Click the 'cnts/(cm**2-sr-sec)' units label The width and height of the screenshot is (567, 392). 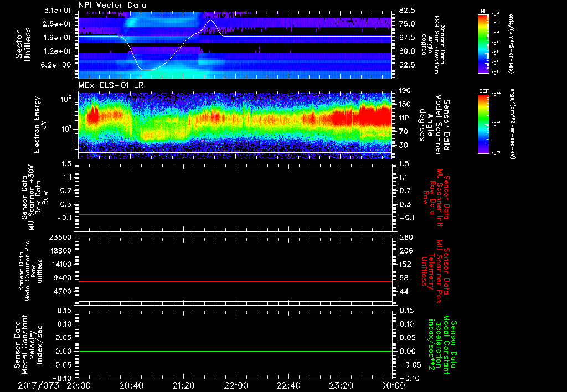511,43
